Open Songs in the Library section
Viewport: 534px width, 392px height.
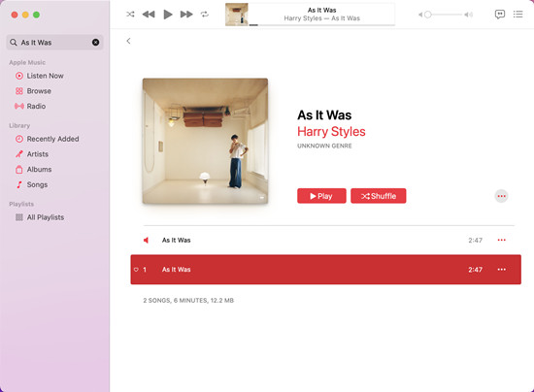point(37,184)
